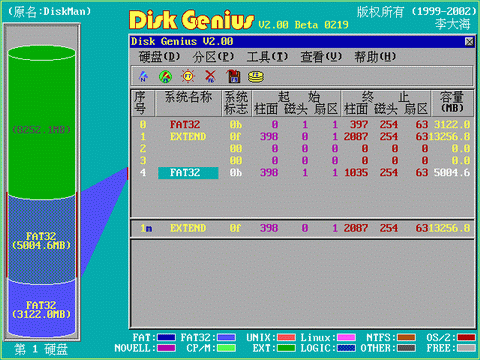
Task: Open the 帮助(H) menu
Action: (x=375, y=57)
